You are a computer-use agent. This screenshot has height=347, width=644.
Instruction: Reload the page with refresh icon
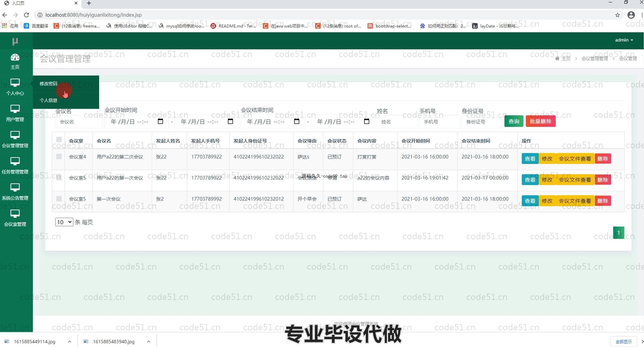point(26,15)
